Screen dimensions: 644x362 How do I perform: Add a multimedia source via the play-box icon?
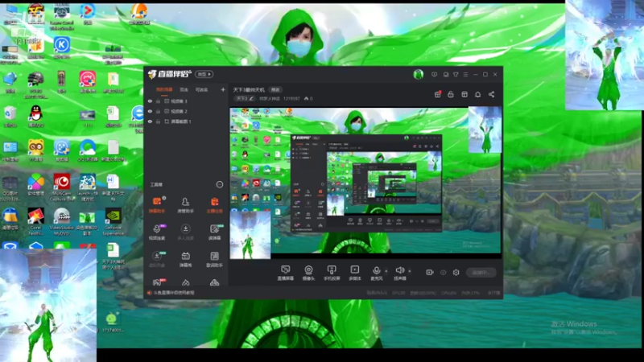click(354, 270)
